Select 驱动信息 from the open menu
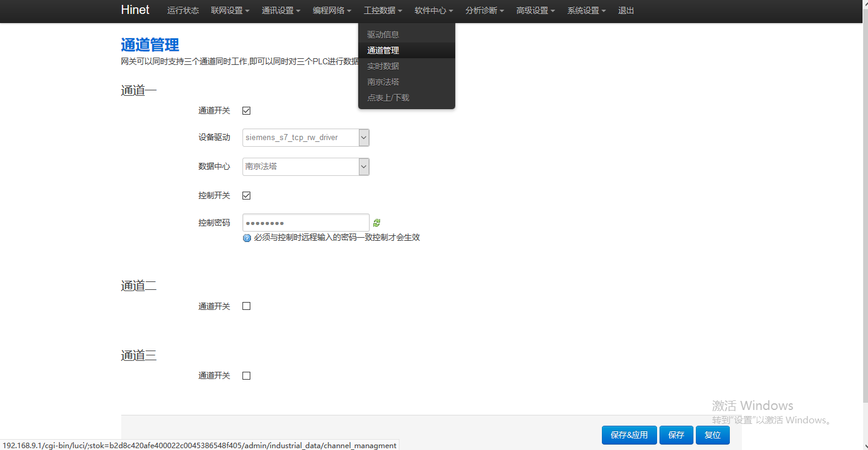The image size is (868, 450). click(383, 35)
